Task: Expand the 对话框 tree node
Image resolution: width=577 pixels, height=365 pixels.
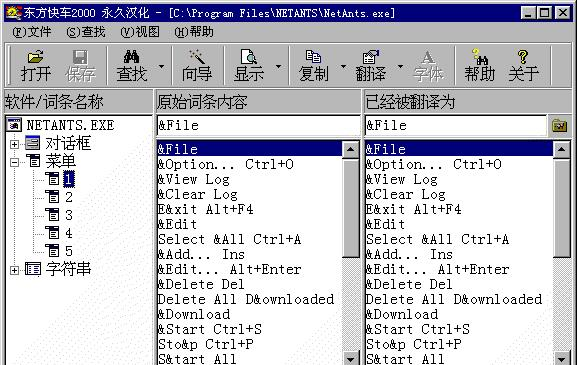Action: coord(14,144)
